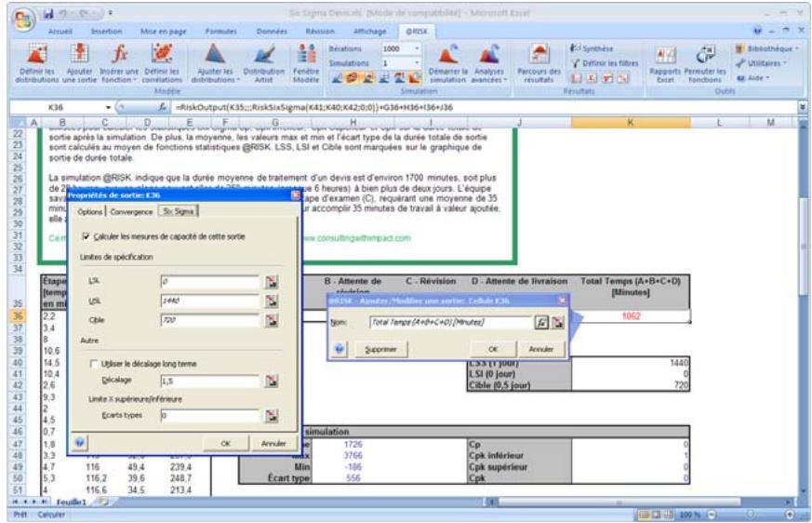Open Utilitaires dropdown menu
The image size is (812, 523).
coord(761,63)
